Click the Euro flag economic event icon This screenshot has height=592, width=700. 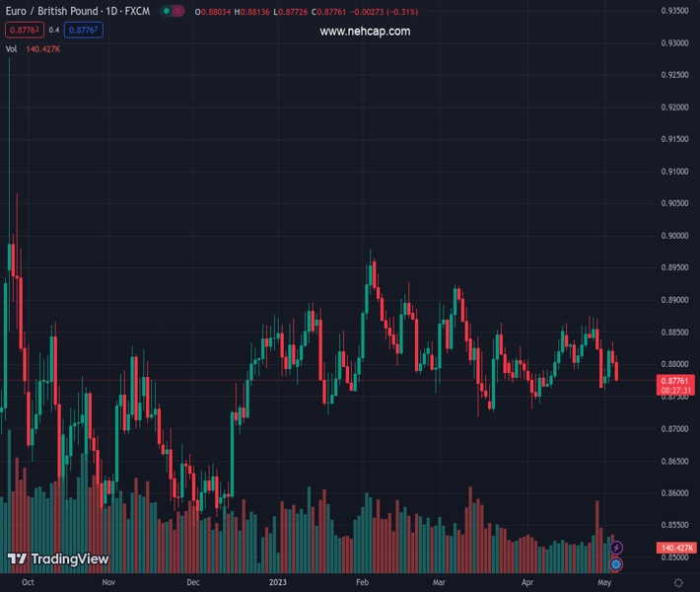click(616, 564)
